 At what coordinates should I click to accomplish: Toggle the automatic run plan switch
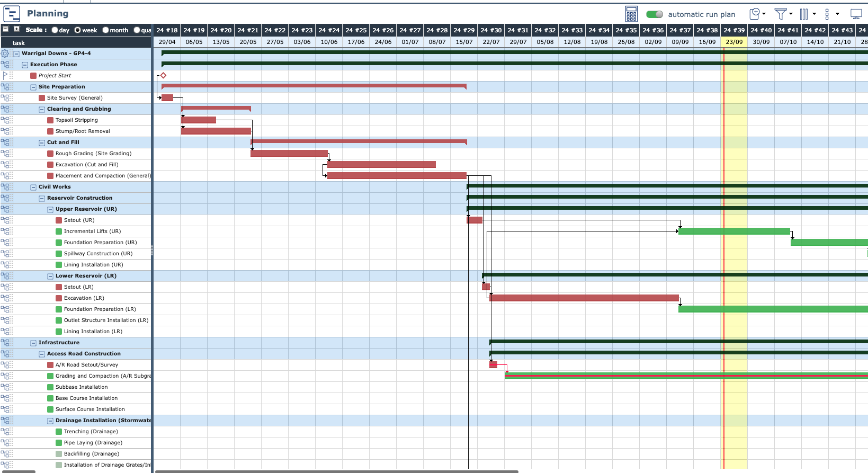point(655,14)
